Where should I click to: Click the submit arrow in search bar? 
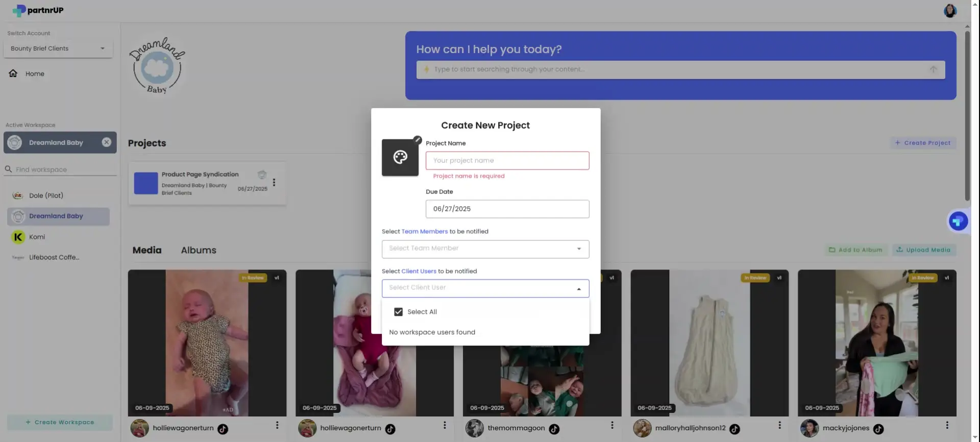pos(933,69)
